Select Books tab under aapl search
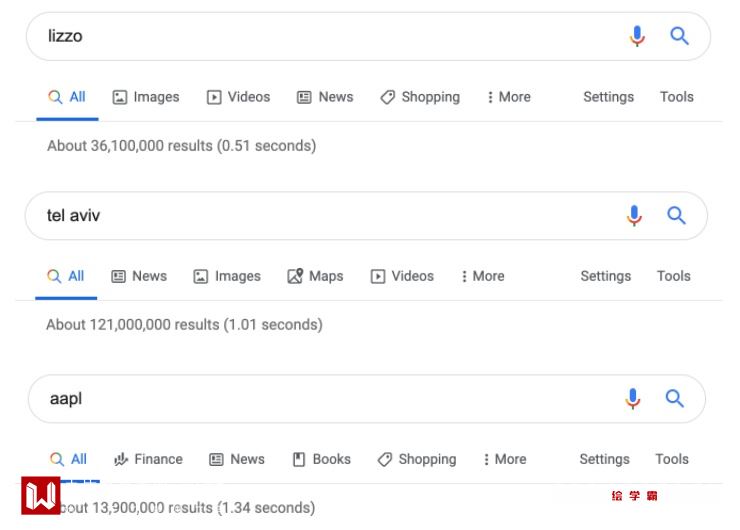 (x=322, y=459)
